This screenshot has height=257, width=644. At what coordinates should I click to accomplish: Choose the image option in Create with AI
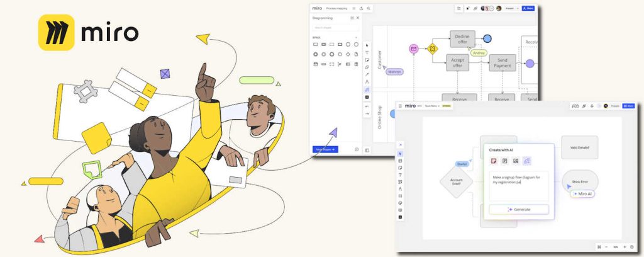516,161
